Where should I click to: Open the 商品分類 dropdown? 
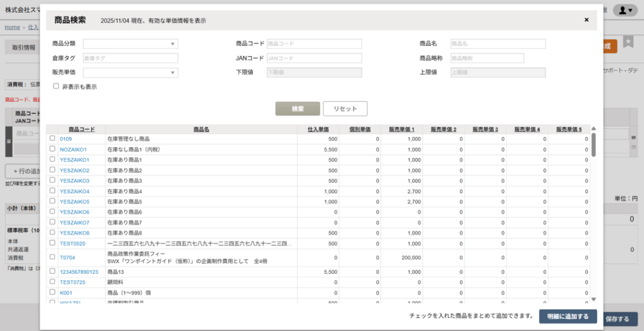(x=131, y=44)
